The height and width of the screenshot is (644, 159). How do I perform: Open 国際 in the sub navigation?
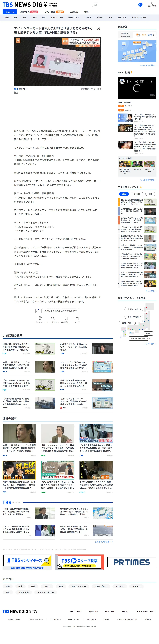(x=24, y=17)
